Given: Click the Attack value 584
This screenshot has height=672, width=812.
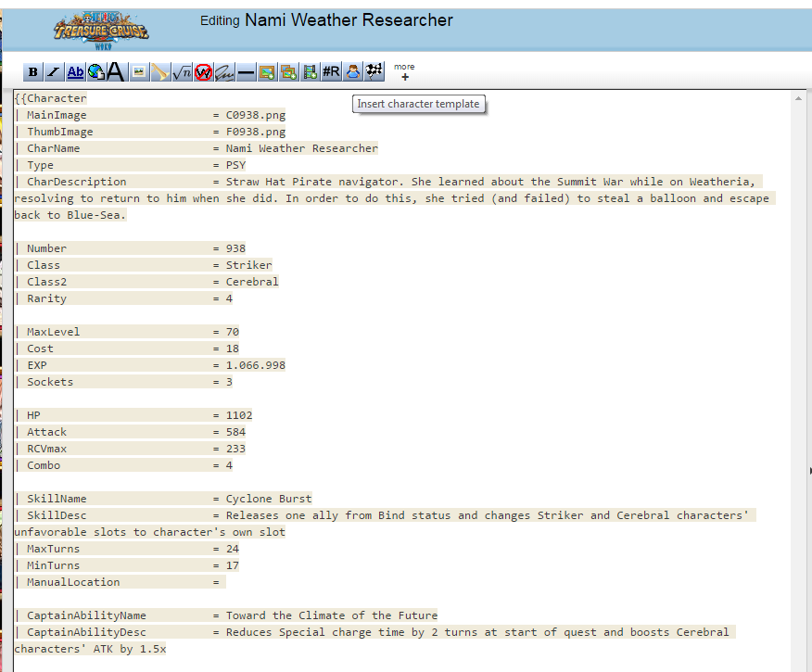Looking at the screenshot, I should tap(235, 432).
